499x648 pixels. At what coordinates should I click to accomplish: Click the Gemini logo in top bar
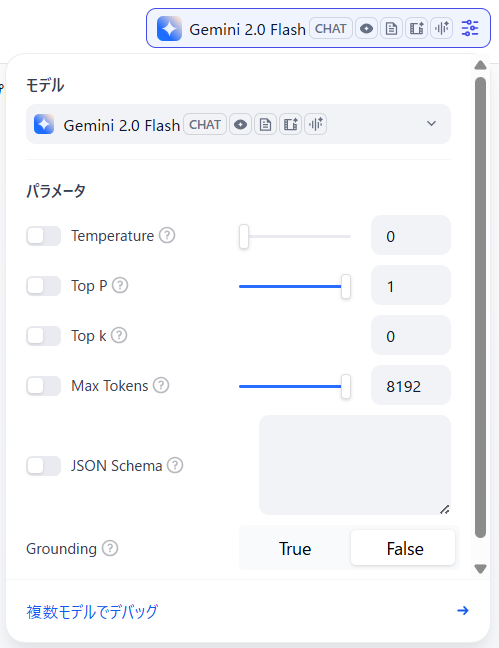pos(170,29)
